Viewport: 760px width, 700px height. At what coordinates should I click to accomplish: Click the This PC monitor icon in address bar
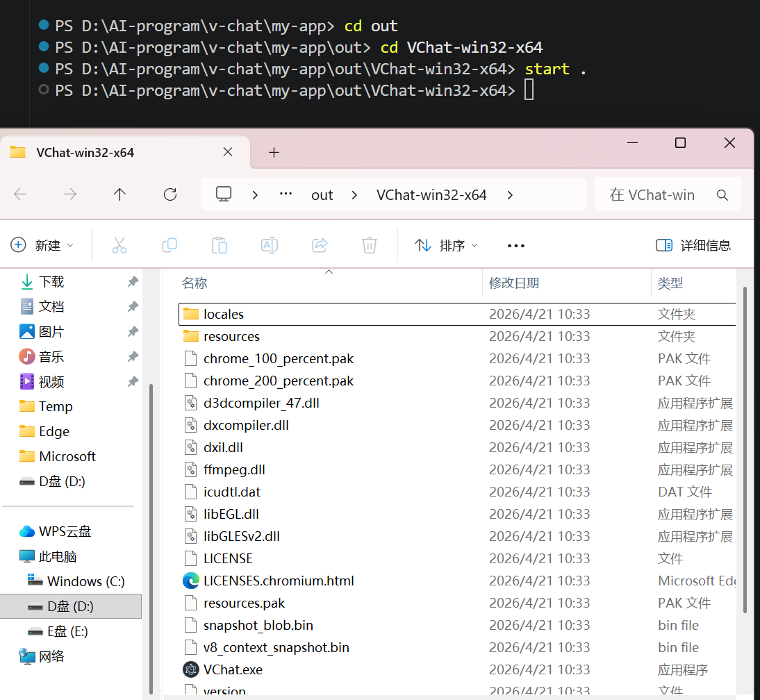pyautogui.click(x=224, y=194)
